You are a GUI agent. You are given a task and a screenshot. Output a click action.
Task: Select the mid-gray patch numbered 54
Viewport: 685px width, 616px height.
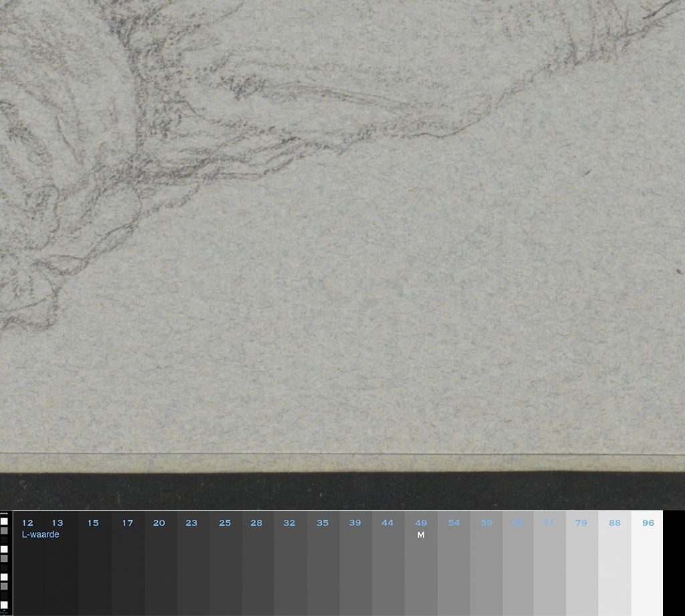click(454, 569)
